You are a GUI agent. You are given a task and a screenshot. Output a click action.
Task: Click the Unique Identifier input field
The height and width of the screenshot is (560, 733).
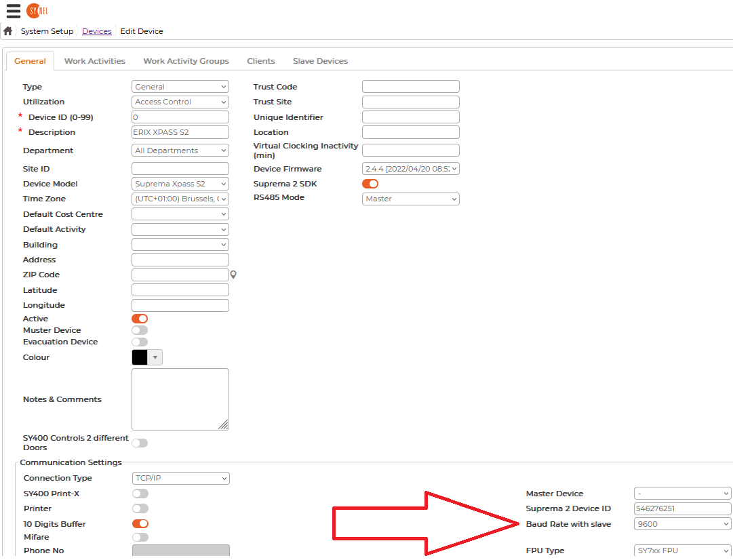pyautogui.click(x=411, y=117)
